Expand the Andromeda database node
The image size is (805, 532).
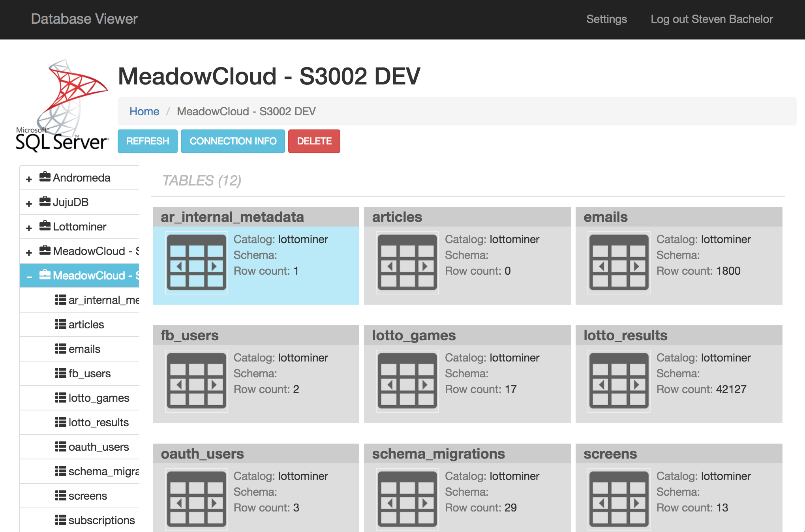(29, 179)
